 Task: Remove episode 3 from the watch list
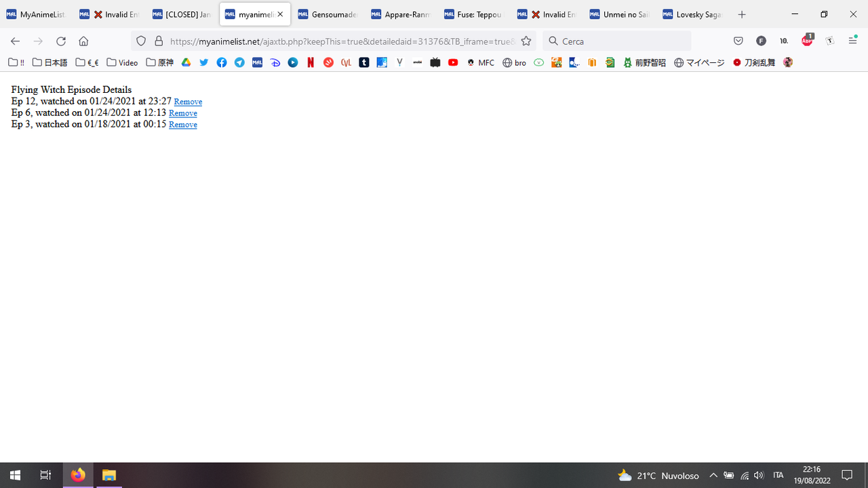[x=182, y=124]
